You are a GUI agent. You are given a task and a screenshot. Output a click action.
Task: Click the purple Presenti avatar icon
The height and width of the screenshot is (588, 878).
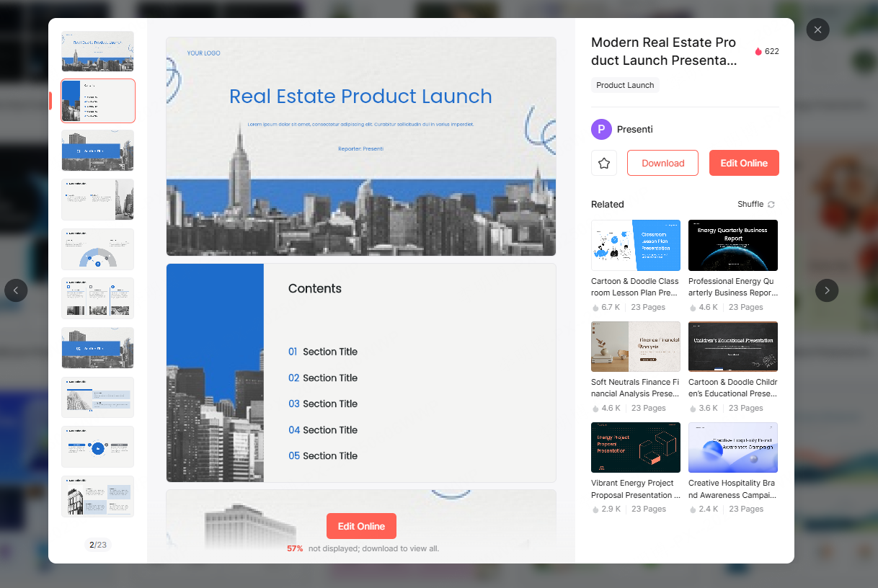[x=600, y=130]
